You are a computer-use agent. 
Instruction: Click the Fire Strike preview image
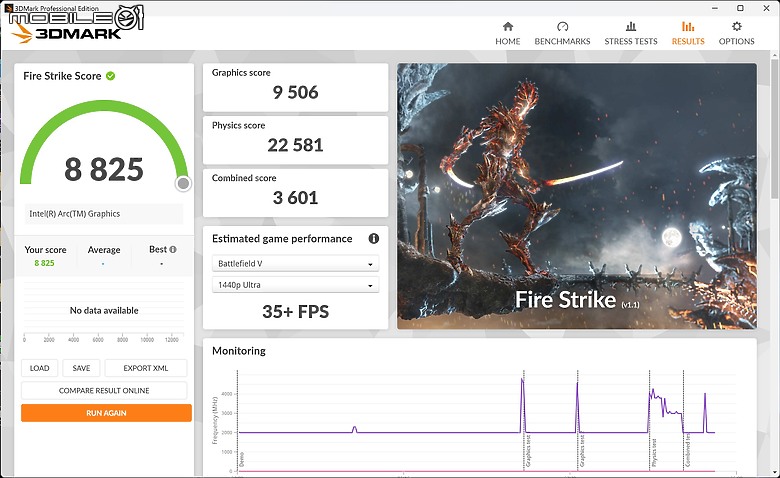(577, 196)
